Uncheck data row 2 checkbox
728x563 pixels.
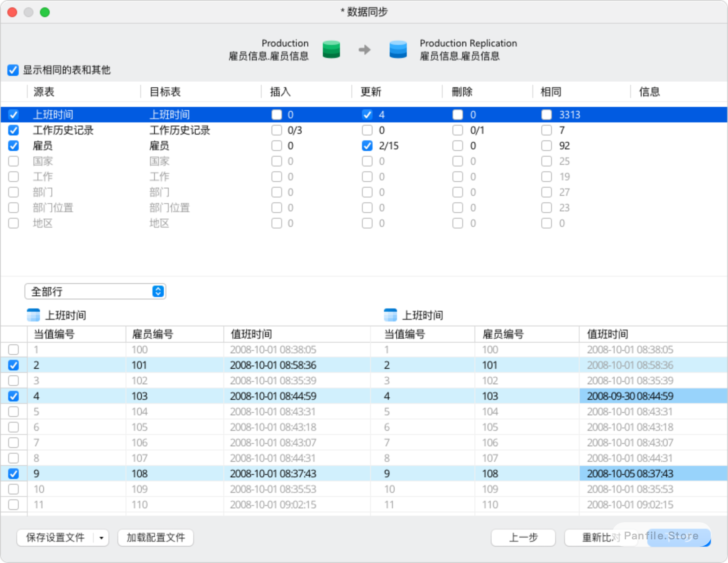(x=13, y=365)
